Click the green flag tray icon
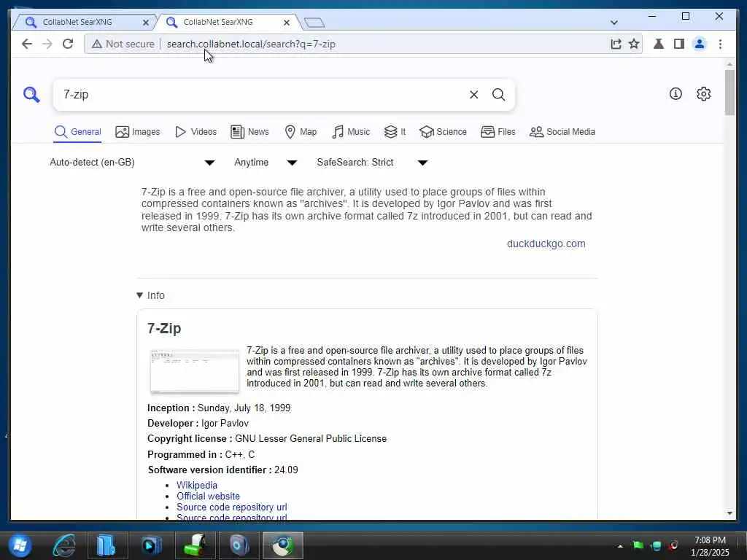747x560 pixels. tap(638, 545)
